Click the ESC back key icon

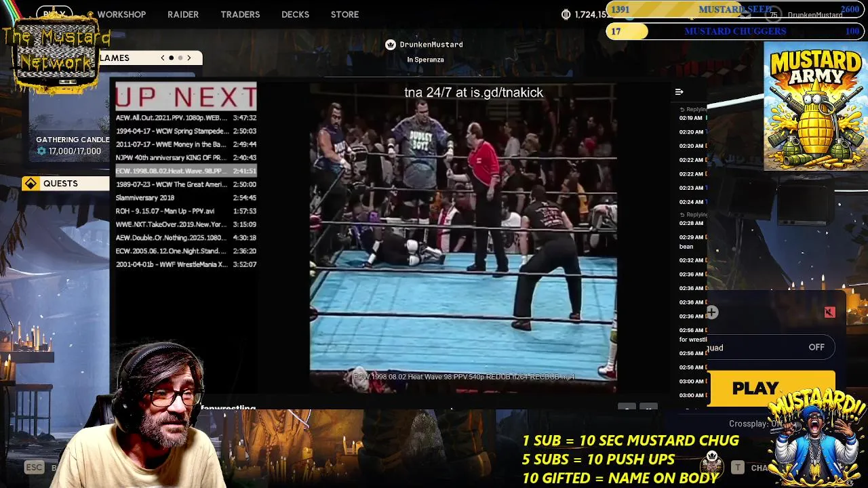[x=34, y=467]
